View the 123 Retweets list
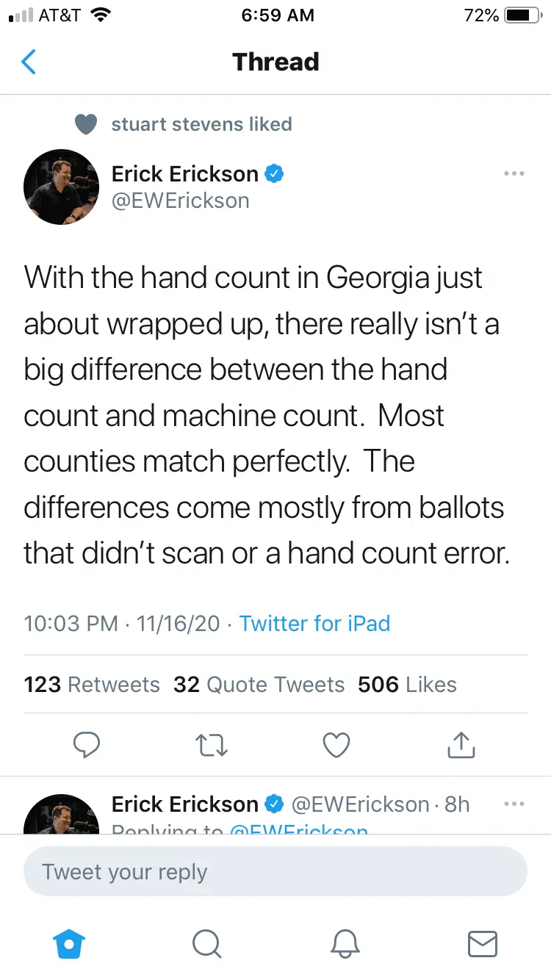 (92, 685)
